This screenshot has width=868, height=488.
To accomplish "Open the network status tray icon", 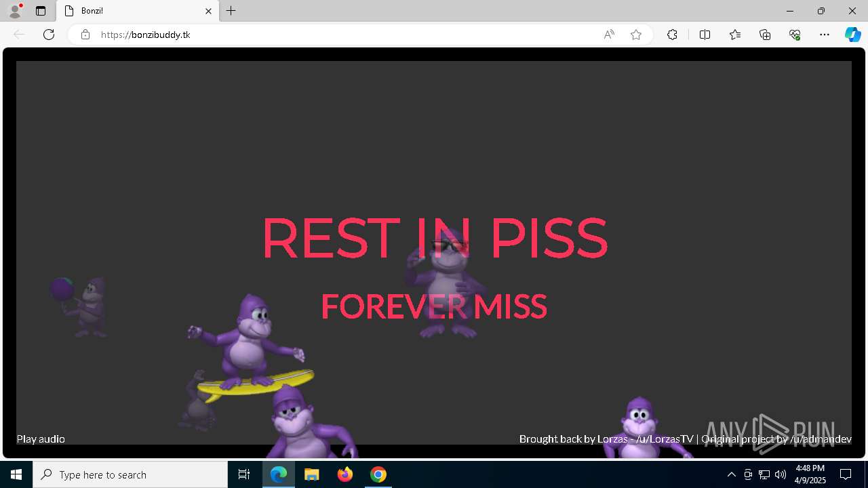I will (764, 474).
